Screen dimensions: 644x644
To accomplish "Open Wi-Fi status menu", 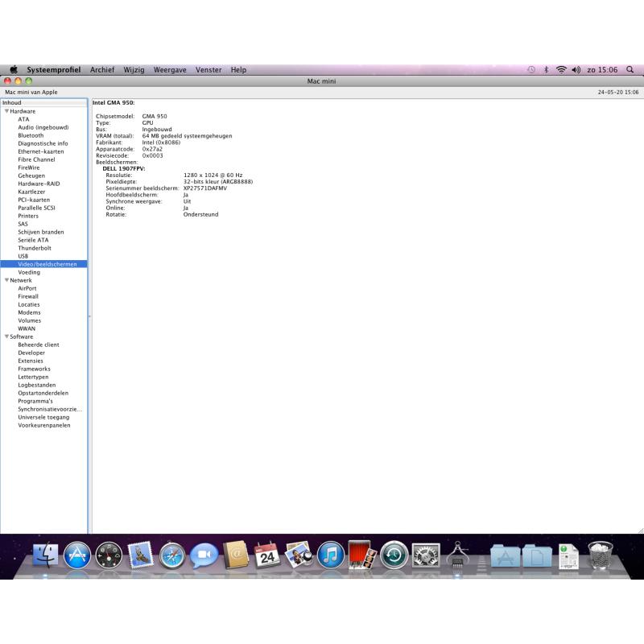I will [561, 70].
